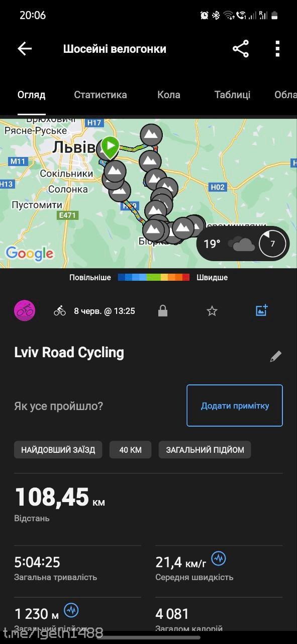Select the НАЙДОВШИЙ ЗАЇЗД badge
297x644 pixels.
pos(58,450)
